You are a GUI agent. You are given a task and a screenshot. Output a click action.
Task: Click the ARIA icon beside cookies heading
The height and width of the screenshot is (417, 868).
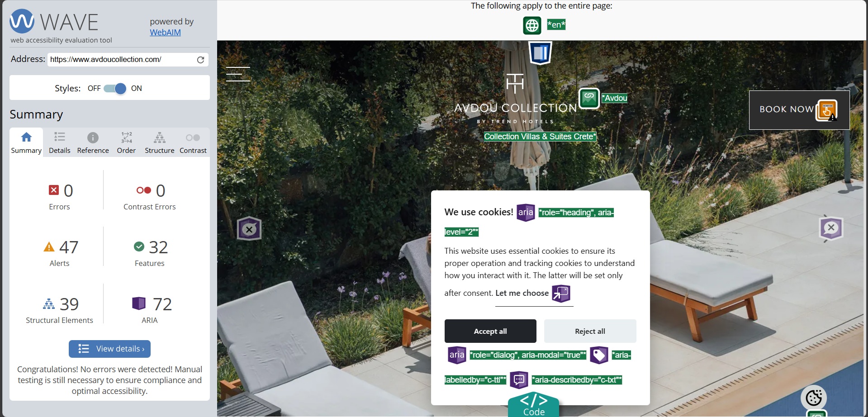(526, 212)
